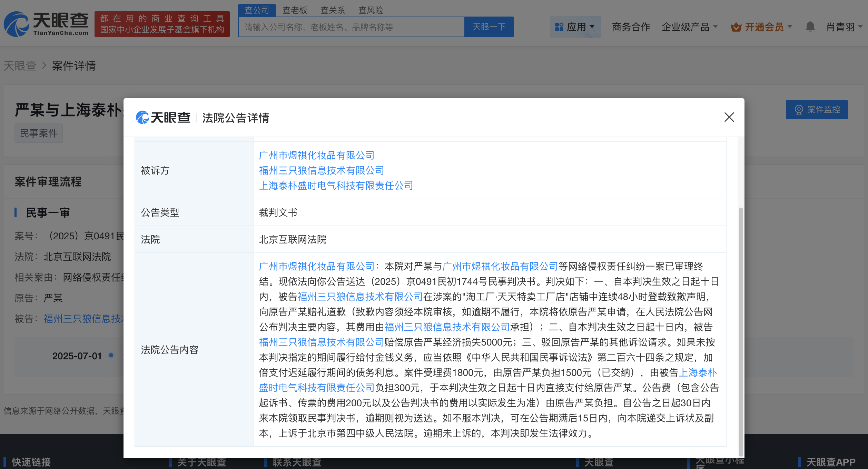This screenshot has width=868, height=469.
Task: Open 上海泰朴盛时电气科技有限责任公司 in the defendant list
Action: coord(336,186)
